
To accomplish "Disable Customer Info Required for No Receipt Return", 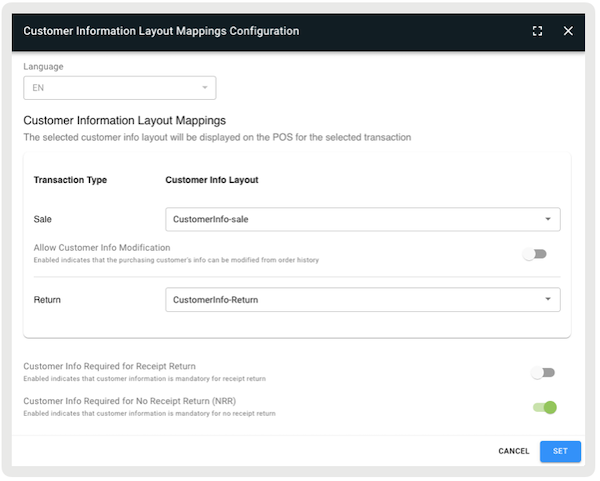I will click(545, 407).
